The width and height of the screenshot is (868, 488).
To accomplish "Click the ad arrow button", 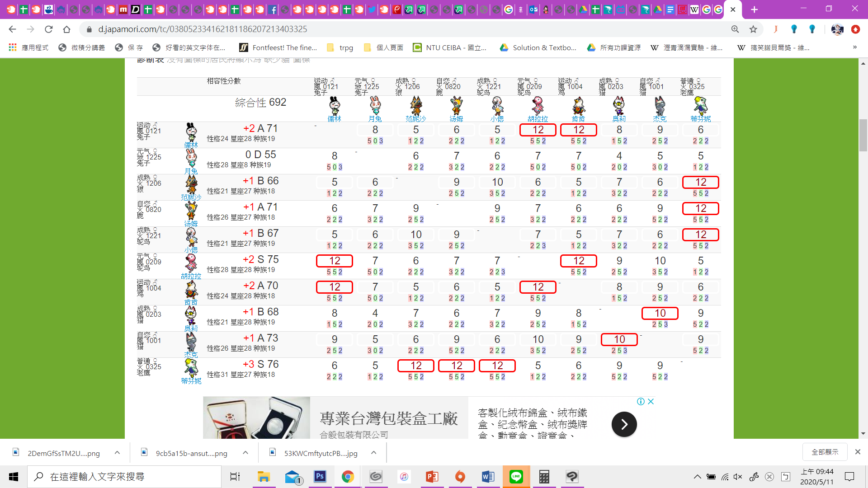I will pyautogui.click(x=624, y=424).
